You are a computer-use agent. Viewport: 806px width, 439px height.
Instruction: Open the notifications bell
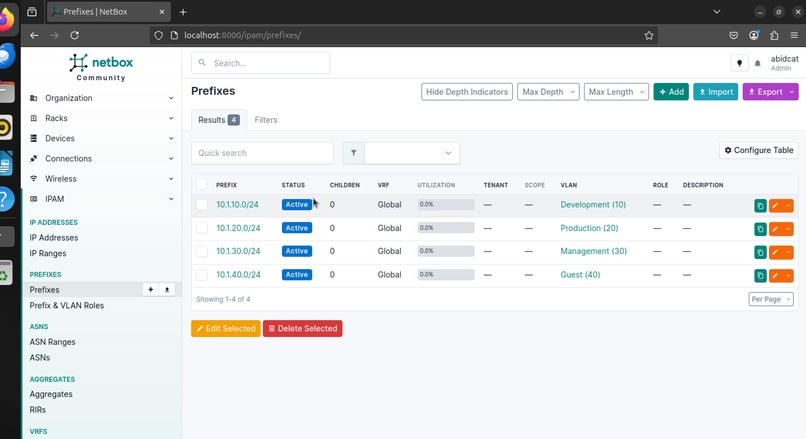(x=757, y=63)
